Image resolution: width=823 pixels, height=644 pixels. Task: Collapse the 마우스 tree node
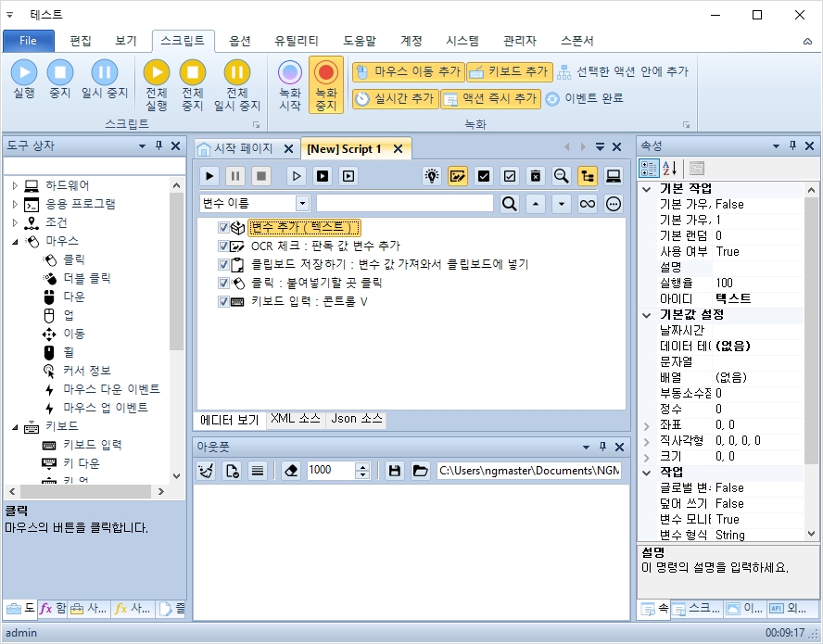coord(15,242)
